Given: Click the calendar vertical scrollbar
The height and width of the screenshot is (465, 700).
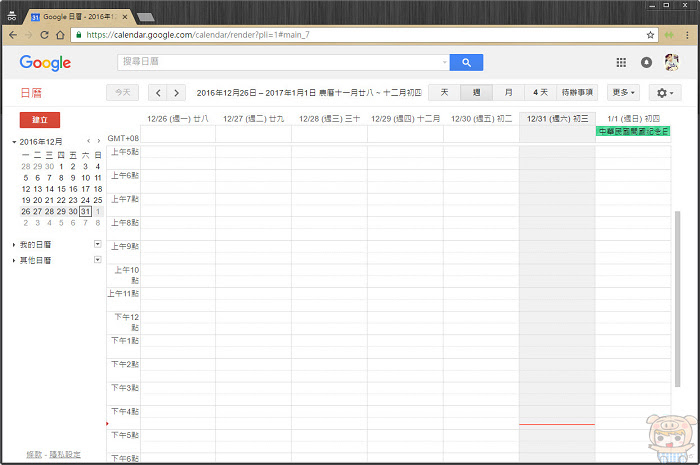Looking at the screenshot, I should pos(677,299).
